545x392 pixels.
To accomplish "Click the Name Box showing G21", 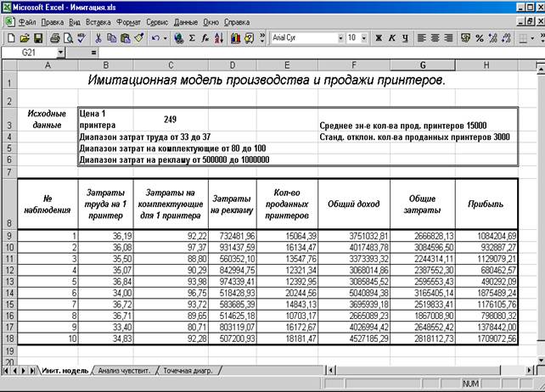I will point(29,53).
